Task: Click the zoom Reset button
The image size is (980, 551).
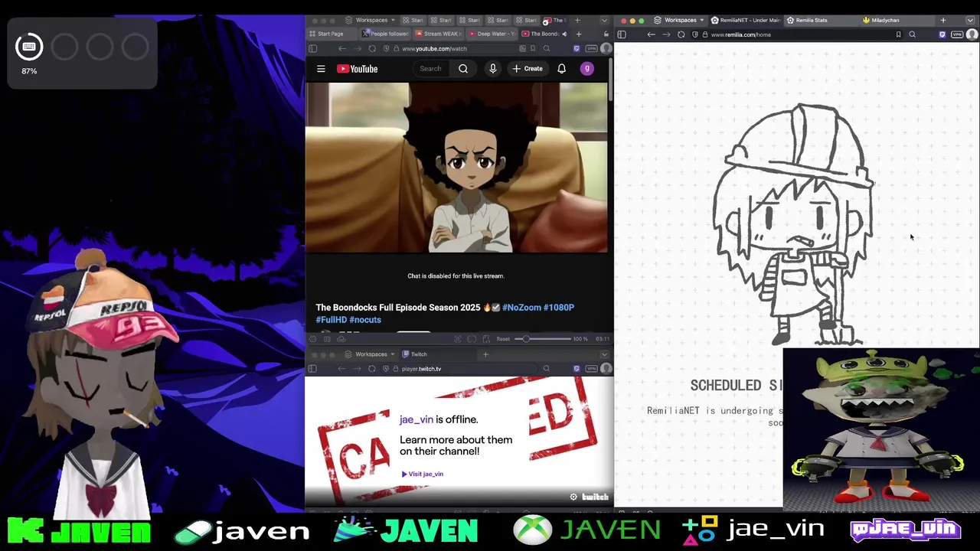Action: coord(503,339)
